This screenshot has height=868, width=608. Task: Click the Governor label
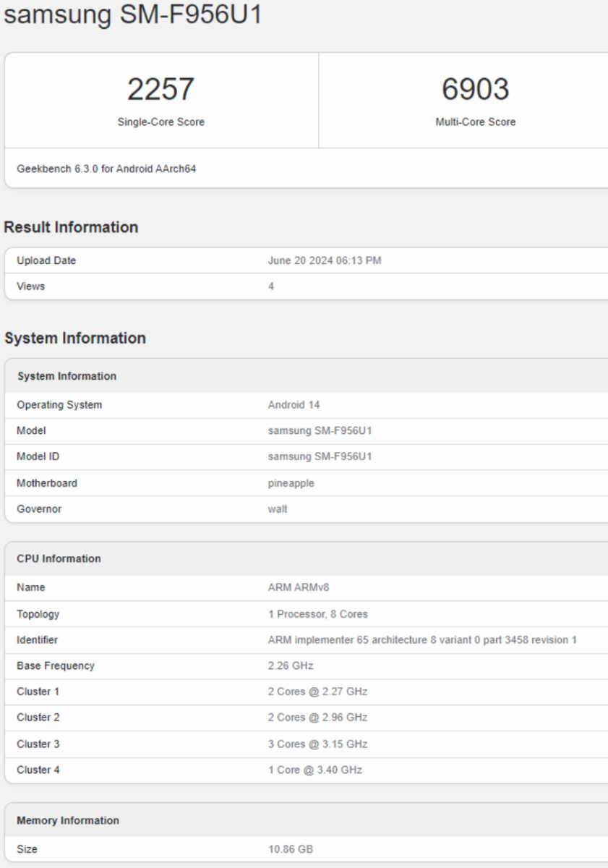coord(39,509)
